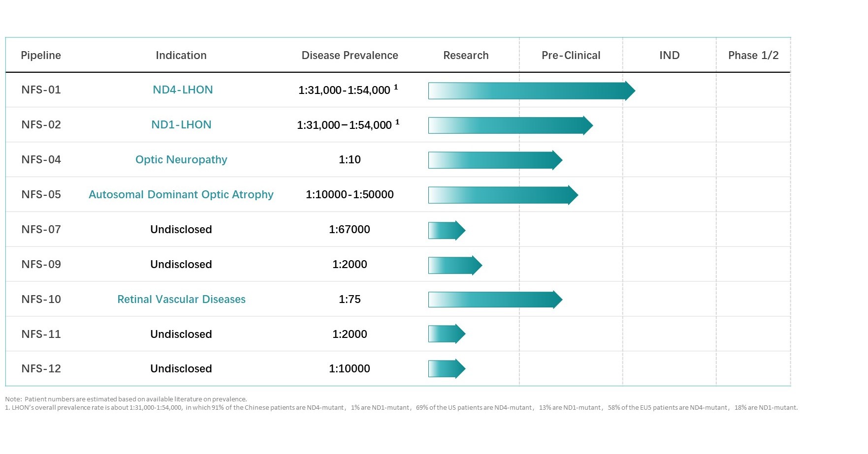Click the ND4-LHON indication link
Image resolution: width=868 pixels, height=454 pixels.
[183, 90]
